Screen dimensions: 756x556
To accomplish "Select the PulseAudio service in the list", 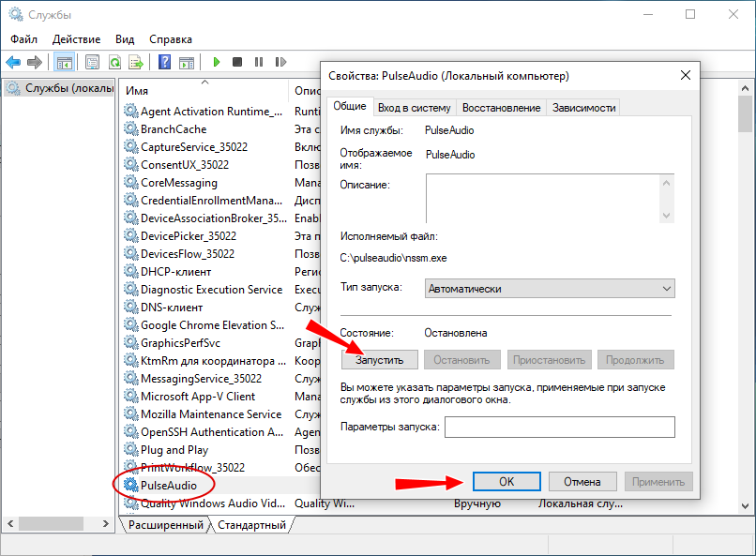I will [x=169, y=485].
